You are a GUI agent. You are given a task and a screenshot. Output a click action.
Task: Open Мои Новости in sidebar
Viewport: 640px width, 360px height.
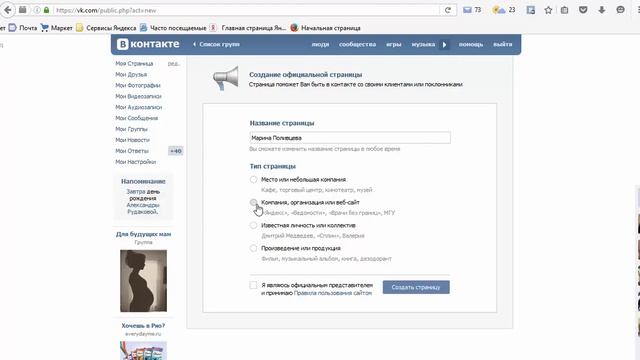pos(132,140)
